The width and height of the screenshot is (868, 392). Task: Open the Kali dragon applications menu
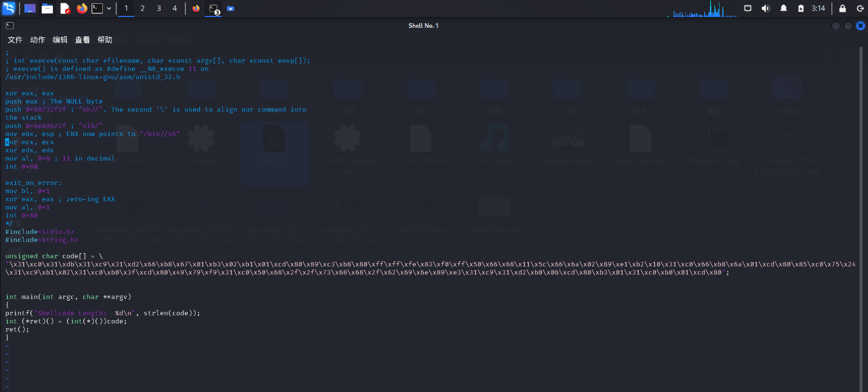[x=8, y=8]
